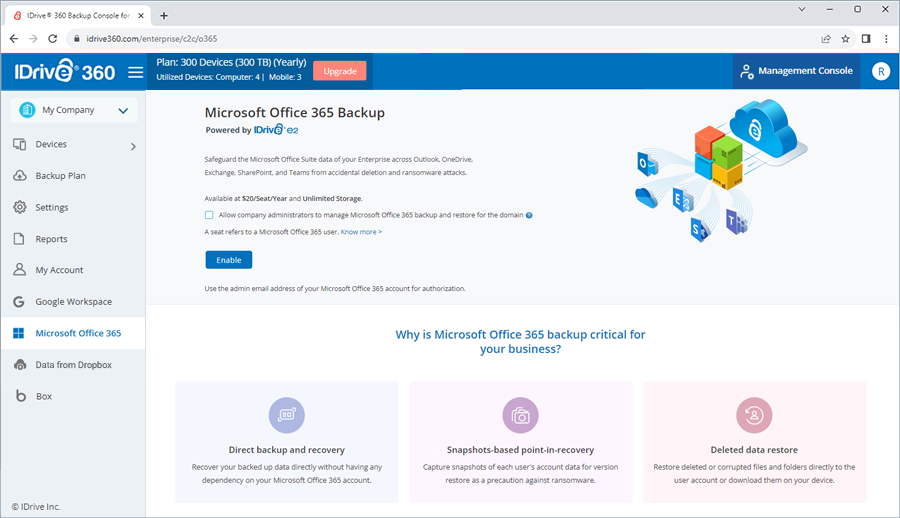Open Google Workspace in sidebar
This screenshot has width=900, height=518.
[x=73, y=301]
